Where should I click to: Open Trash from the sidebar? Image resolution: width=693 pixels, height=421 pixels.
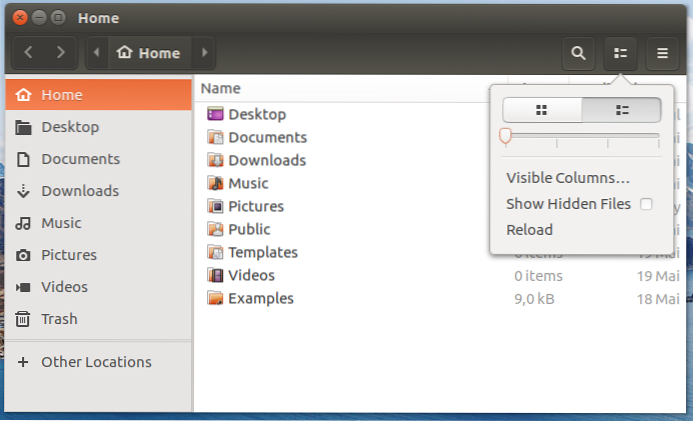59,319
